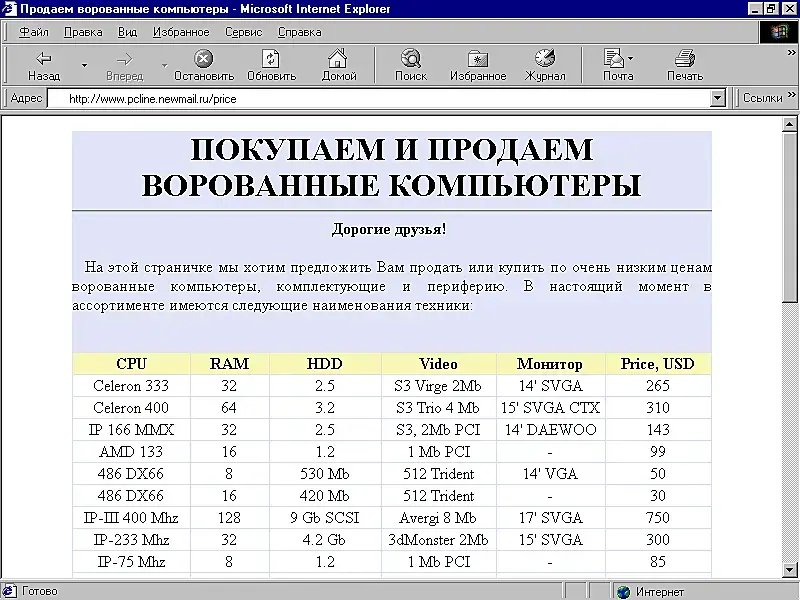The width and height of the screenshot is (800, 600).
Task: Click the Дорогие друзья! heading
Action: point(389,229)
